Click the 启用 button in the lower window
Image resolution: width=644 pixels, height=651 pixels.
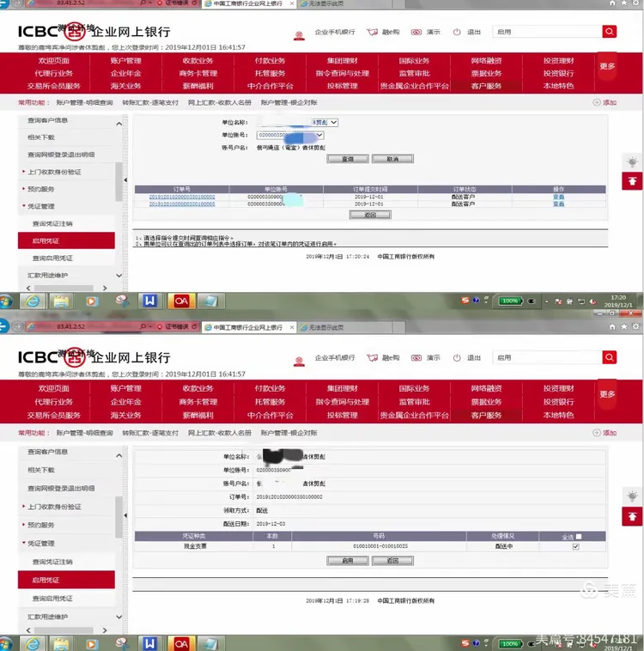tap(348, 561)
